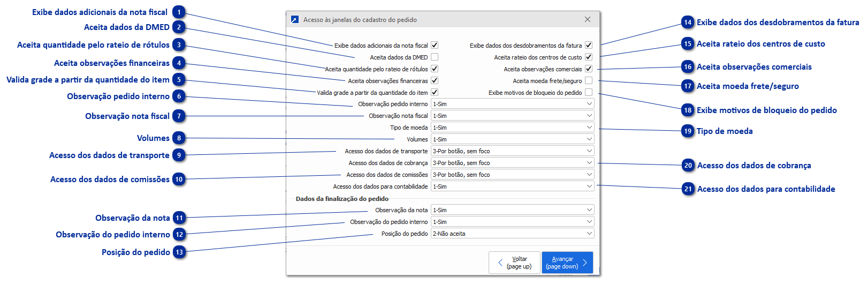Screen dimensions: 868x284
Task: Click numbered callout badge 10
Action: click(x=179, y=180)
